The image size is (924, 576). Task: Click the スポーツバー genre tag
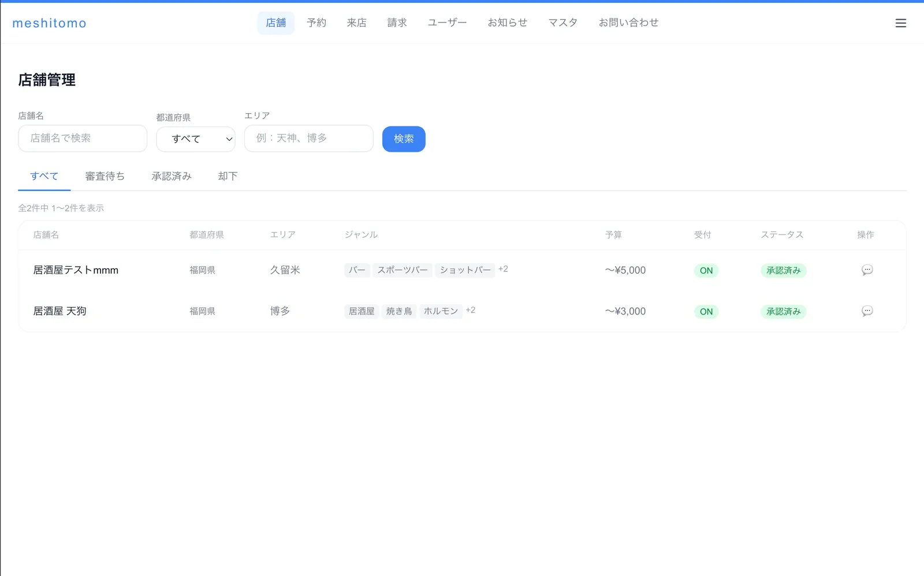pyautogui.click(x=403, y=270)
